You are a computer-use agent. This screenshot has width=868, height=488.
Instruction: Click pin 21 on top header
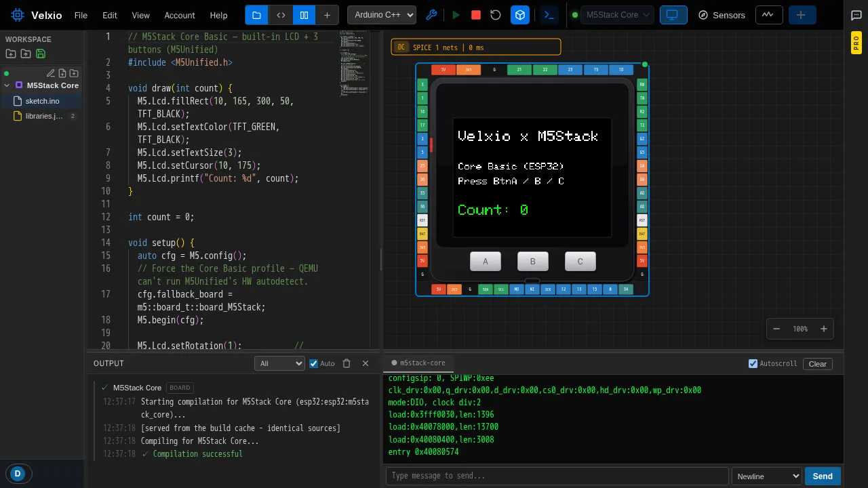pos(519,70)
